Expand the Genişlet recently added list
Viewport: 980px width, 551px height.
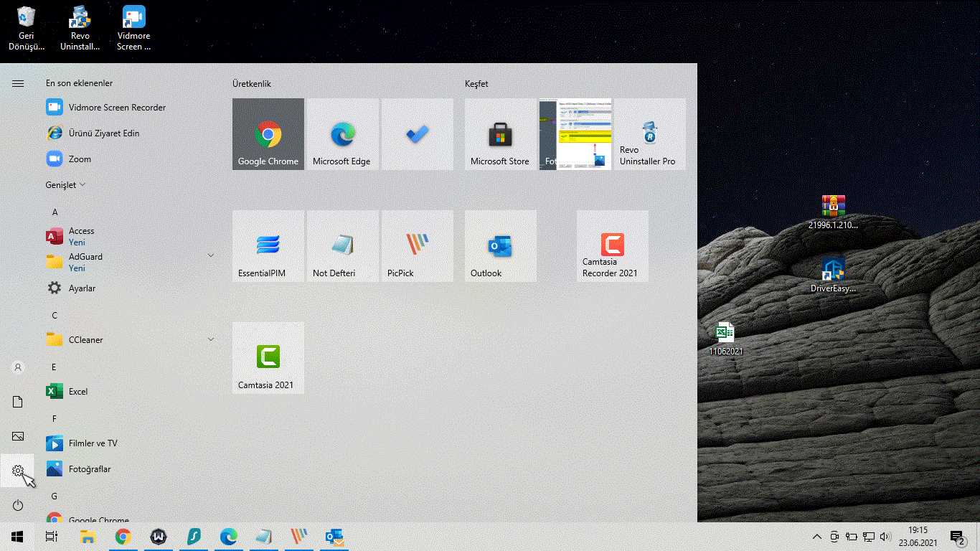65,185
